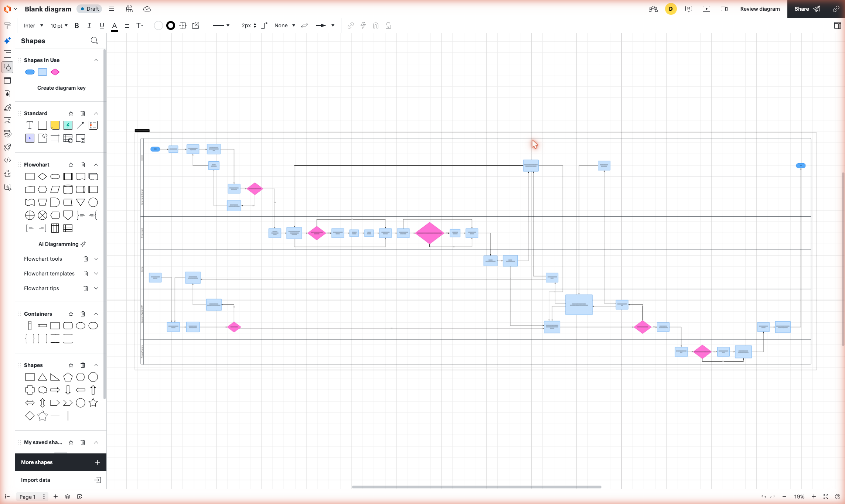The height and width of the screenshot is (504, 845).
Task: Open the data panel in sidebar
Action: (x=7, y=134)
